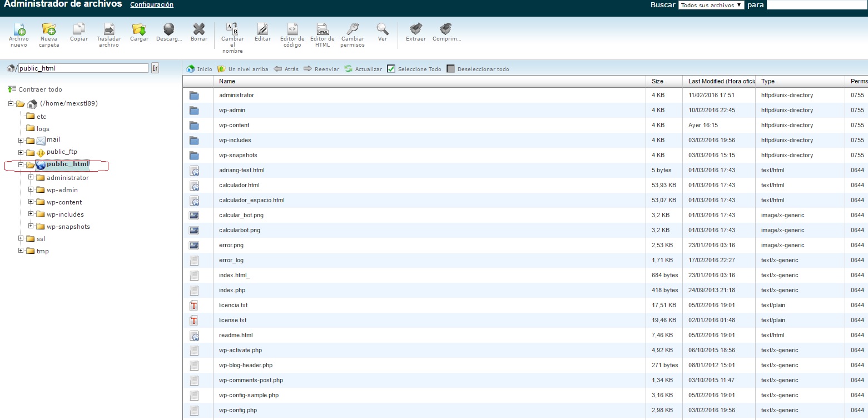868x420 pixels.
Task: Collapse the public_html tree node
Action: click(21, 164)
